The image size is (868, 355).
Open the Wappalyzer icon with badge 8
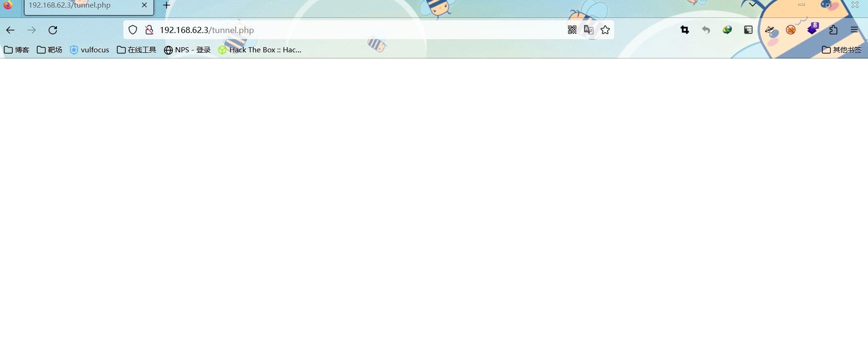click(x=812, y=29)
